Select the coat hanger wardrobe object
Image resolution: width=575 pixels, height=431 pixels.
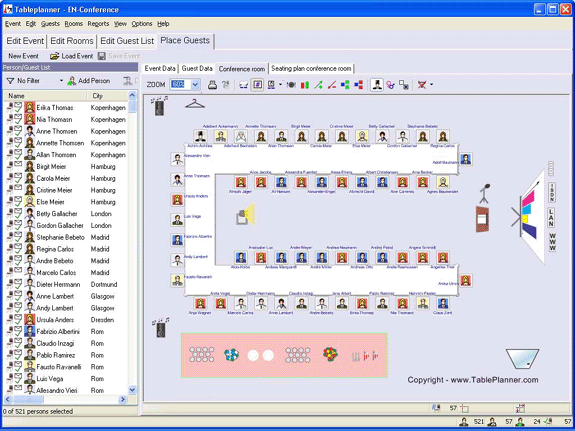(x=195, y=104)
